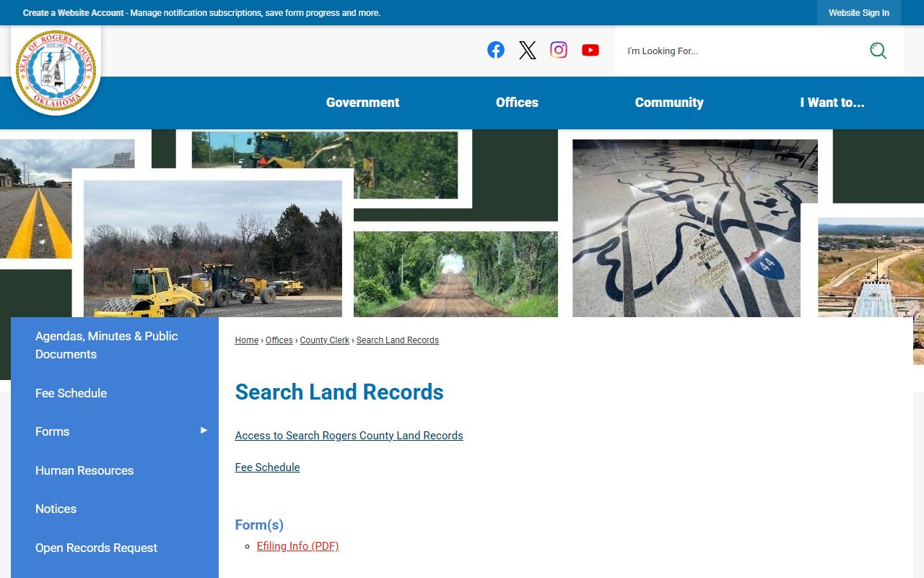The height and width of the screenshot is (578, 924).
Task: Click the Website Sign In button
Action: [x=859, y=13]
